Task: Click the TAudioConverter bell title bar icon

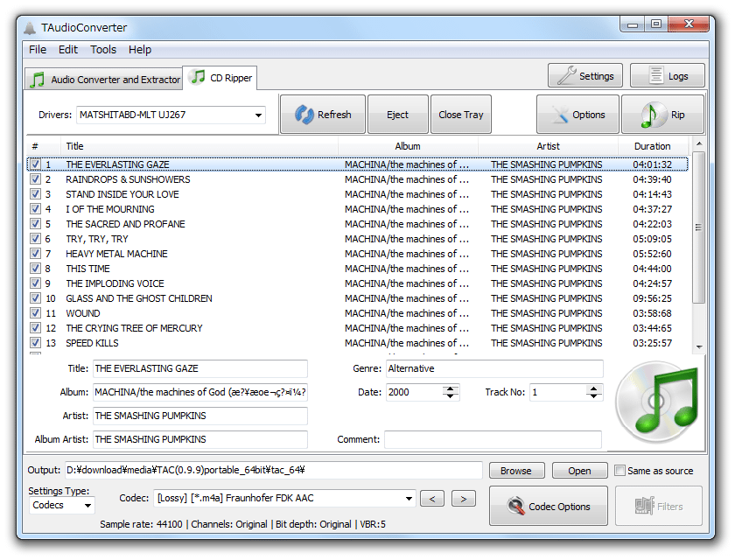Action: (30, 28)
